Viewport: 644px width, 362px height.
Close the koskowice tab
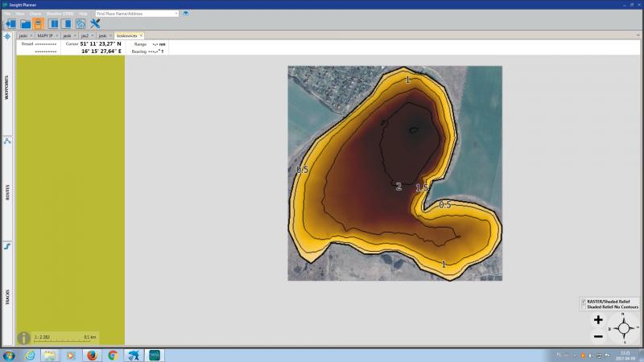coord(141,35)
